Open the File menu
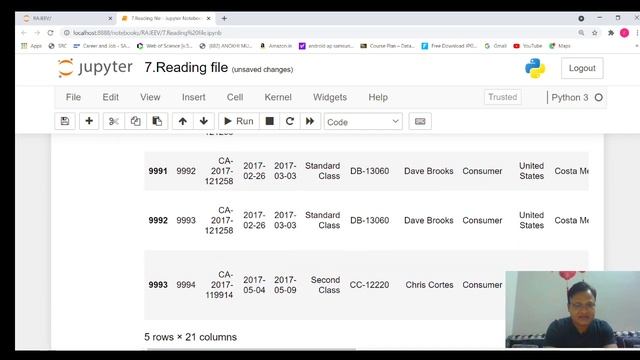Viewport: 640px width, 360px height. click(73, 97)
